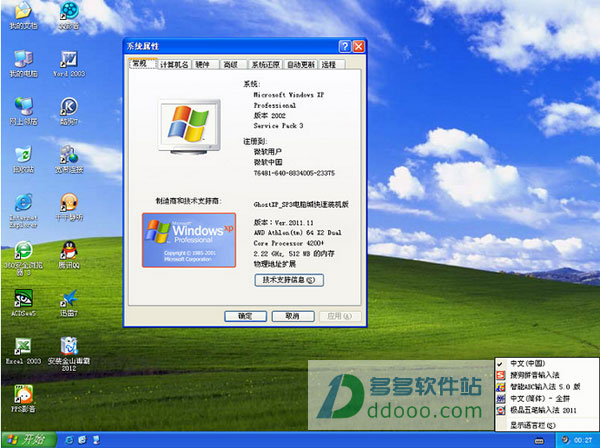The image size is (600, 448).
Task: Click the 开始 Start button
Action: coord(29,440)
